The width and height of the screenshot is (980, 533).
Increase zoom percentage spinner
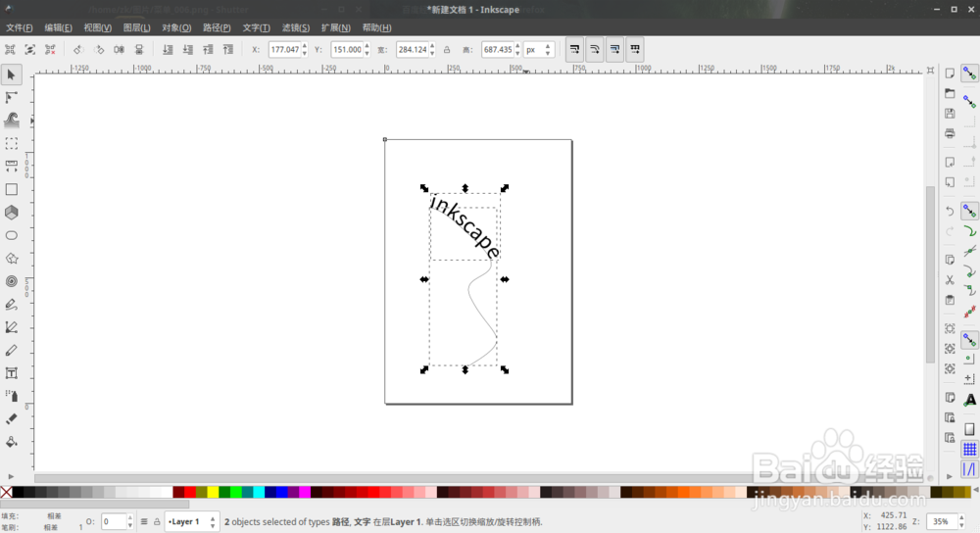[x=960, y=517]
